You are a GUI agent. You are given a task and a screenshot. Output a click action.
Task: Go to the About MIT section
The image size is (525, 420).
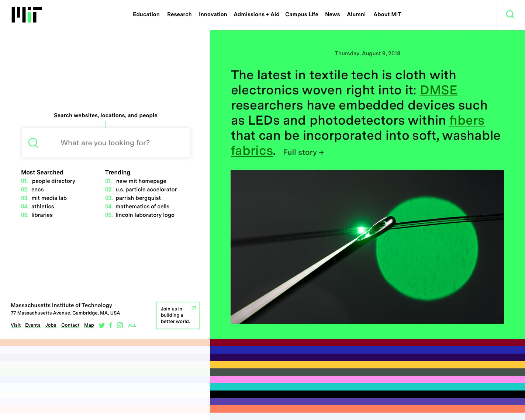(x=387, y=14)
